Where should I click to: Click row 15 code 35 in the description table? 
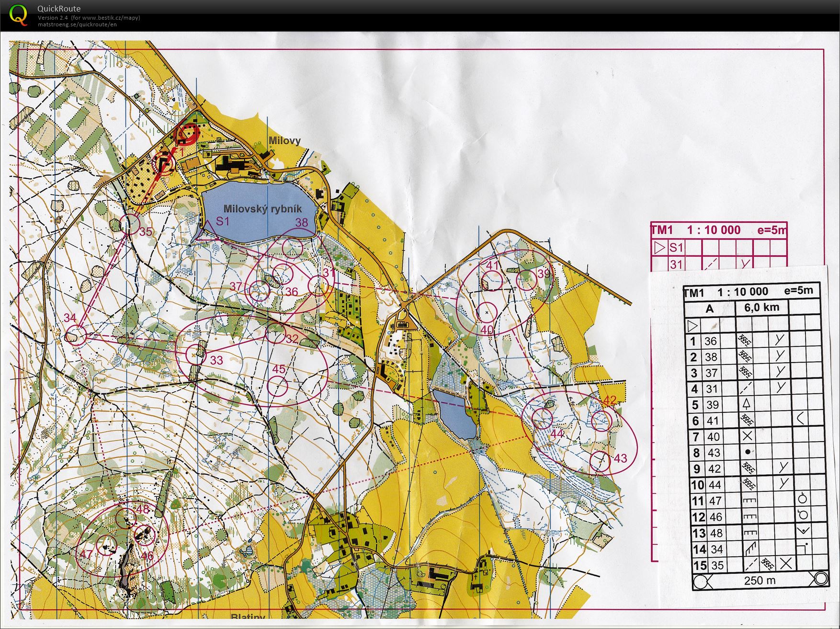pos(717,565)
